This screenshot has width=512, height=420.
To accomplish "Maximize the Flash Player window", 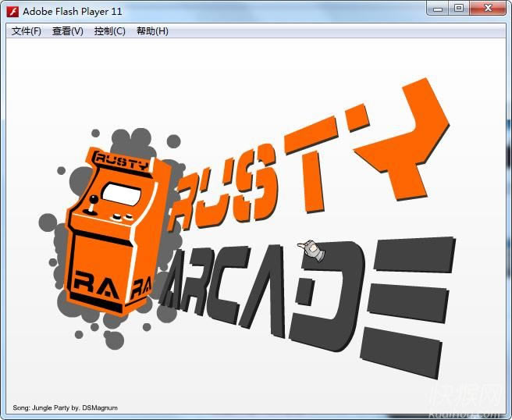I will (458, 9).
